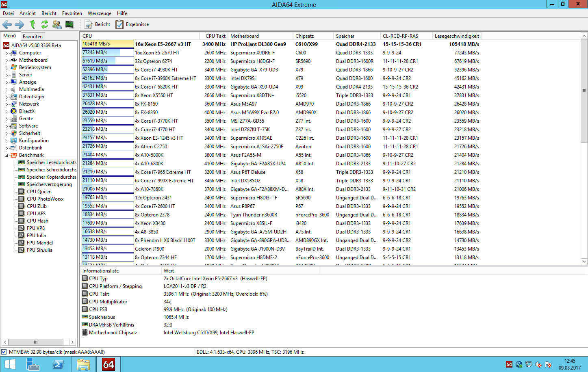The width and height of the screenshot is (588, 372).
Task: Sort by the Lesegeschwindigkeit column header
Action: click(457, 36)
